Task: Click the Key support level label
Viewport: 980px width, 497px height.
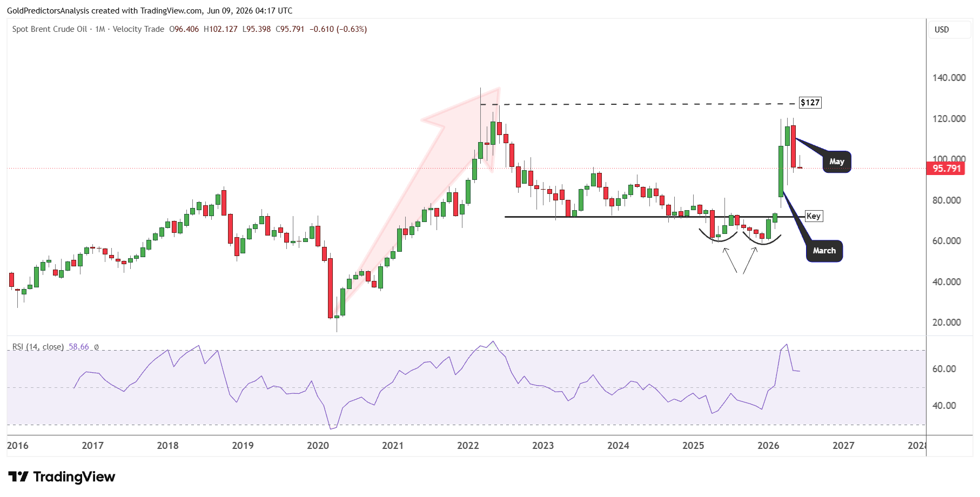Action: [x=813, y=216]
